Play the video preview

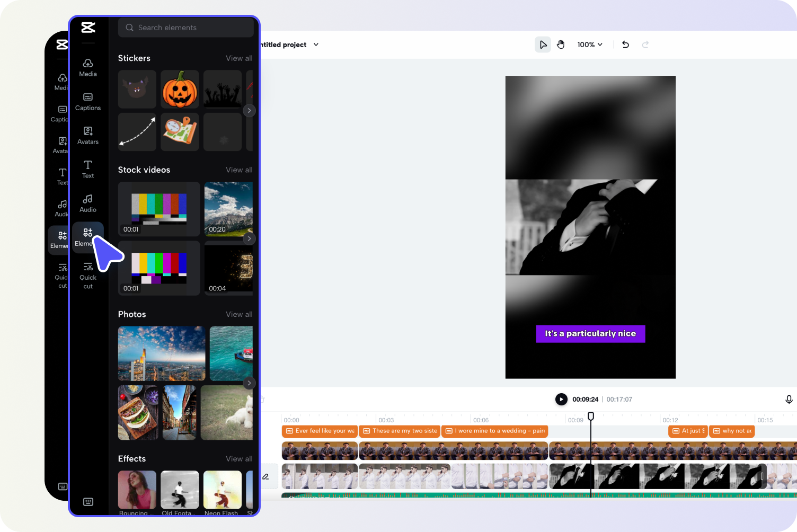click(561, 399)
